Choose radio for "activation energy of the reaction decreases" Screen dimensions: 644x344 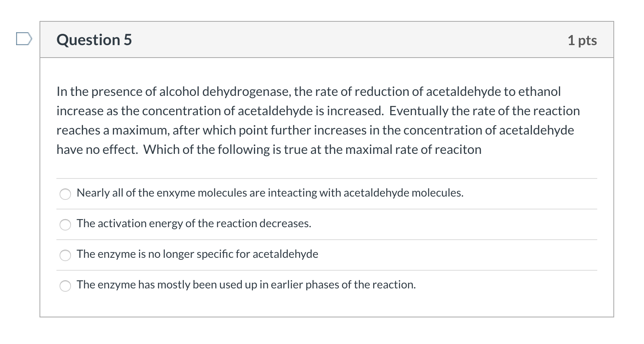tap(65, 225)
